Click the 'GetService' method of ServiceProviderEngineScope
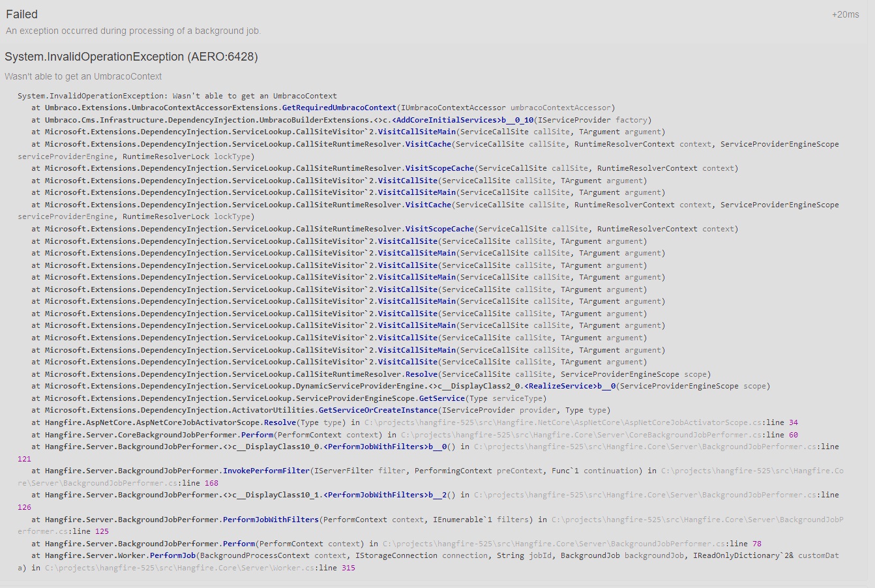This screenshot has height=588, width=875. (x=442, y=398)
